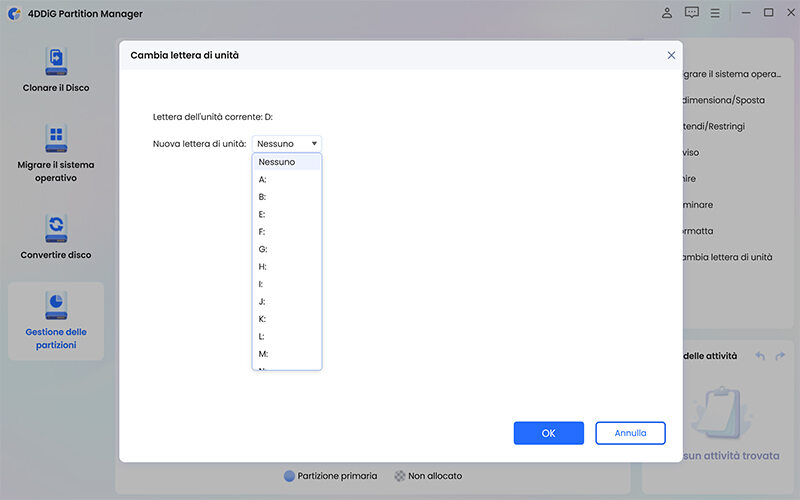Click the Partizione primaria legend marker
Viewport: 800px width, 500px height.
point(289,476)
